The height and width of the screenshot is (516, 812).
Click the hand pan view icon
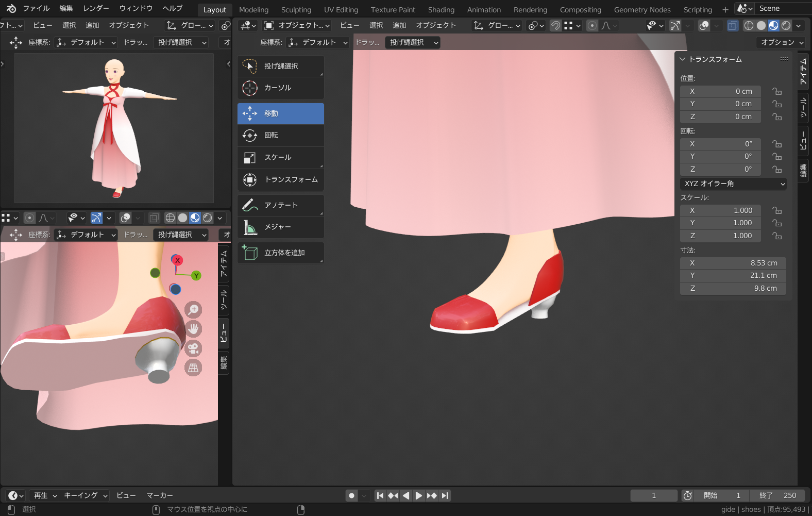point(193,329)
